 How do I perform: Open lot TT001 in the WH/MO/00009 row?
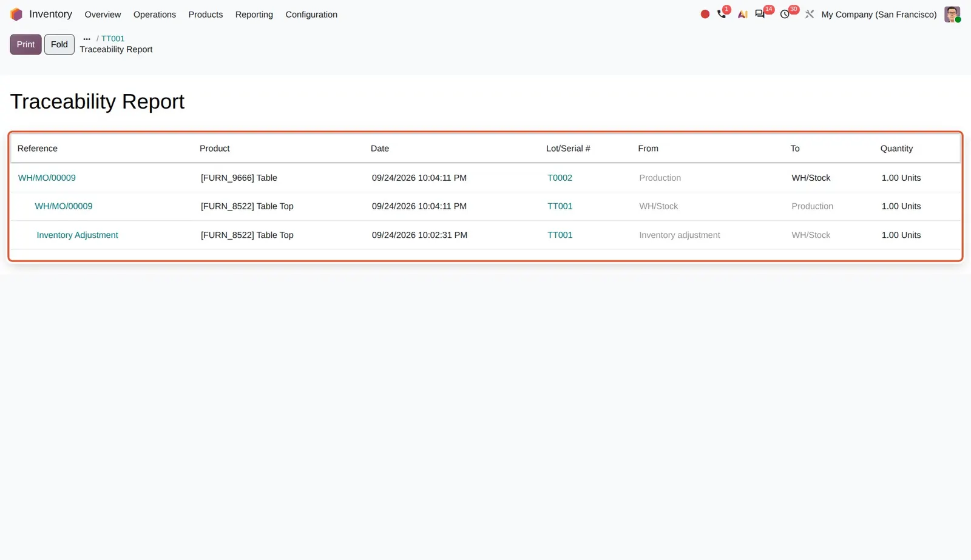click(x=560, y=206)
